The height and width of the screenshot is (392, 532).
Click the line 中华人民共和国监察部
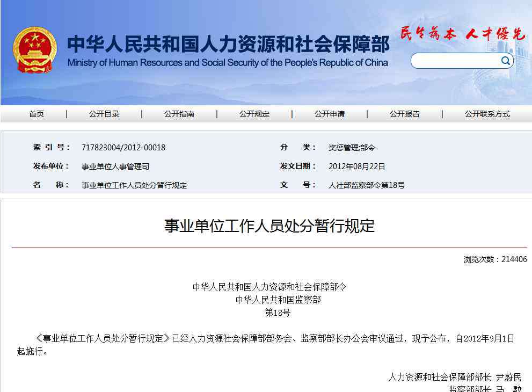278,300
